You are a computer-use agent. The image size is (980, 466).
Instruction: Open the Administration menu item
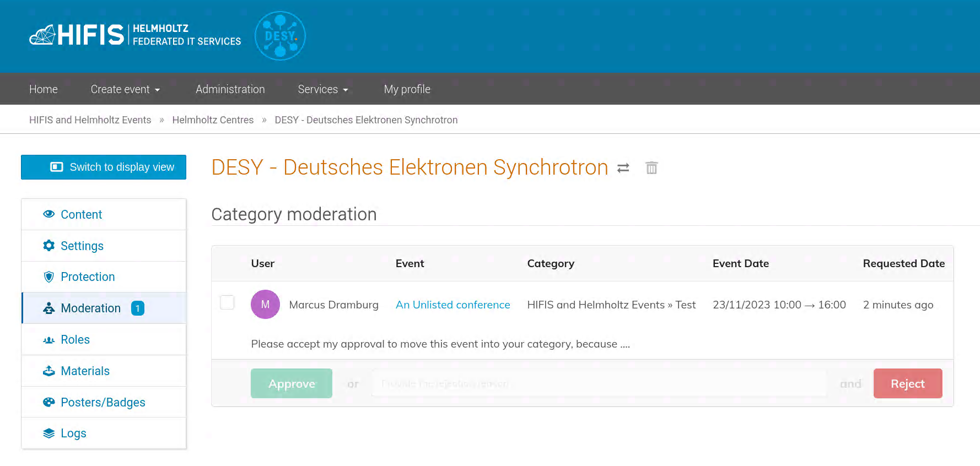230,89
